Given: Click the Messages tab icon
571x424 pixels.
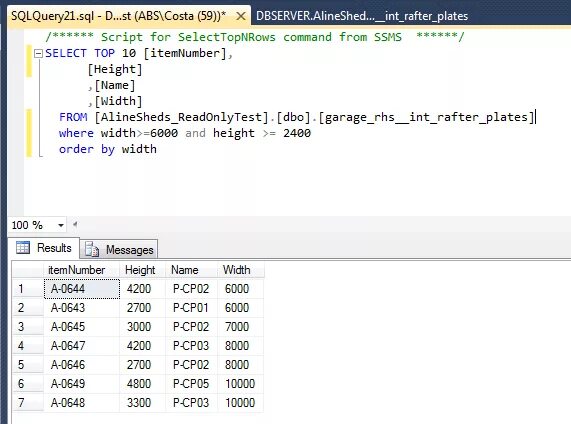Looking at the screenshot, I should pos(92,250).
